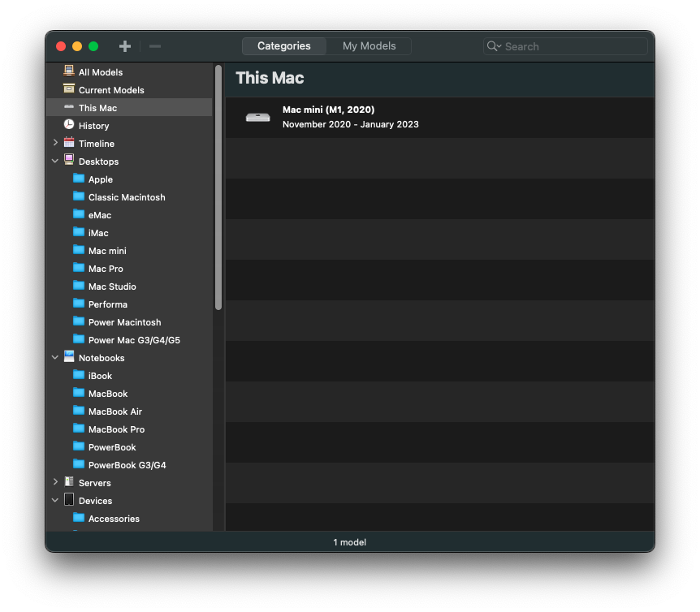This screenshot has width=700, height=612.
Task: Collapse the Notebooks category
Action: 55,357
